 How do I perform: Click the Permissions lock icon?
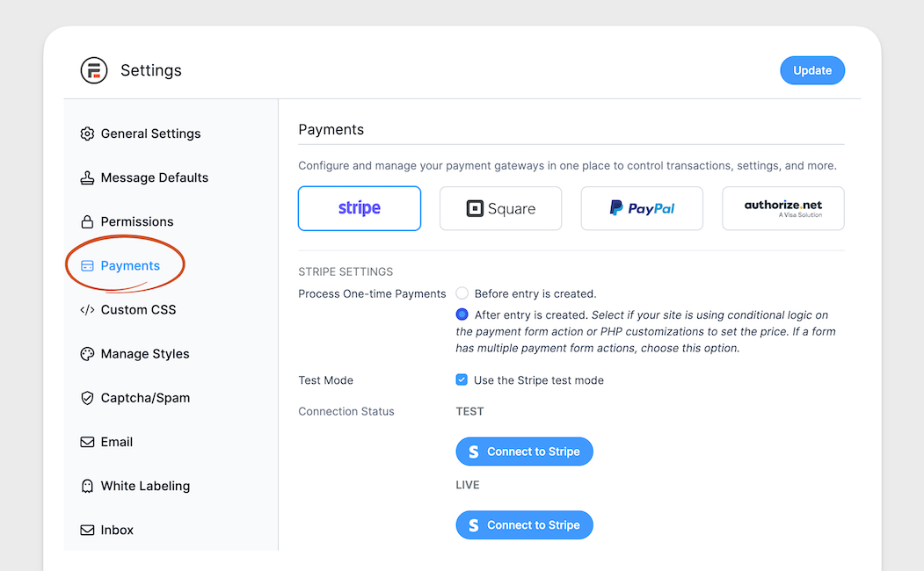[x=87, y=222]
